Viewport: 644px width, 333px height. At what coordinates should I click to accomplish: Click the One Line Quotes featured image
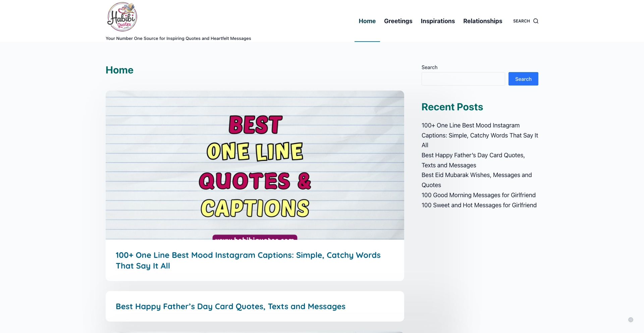pyautogui.click(x=255, y=165)
